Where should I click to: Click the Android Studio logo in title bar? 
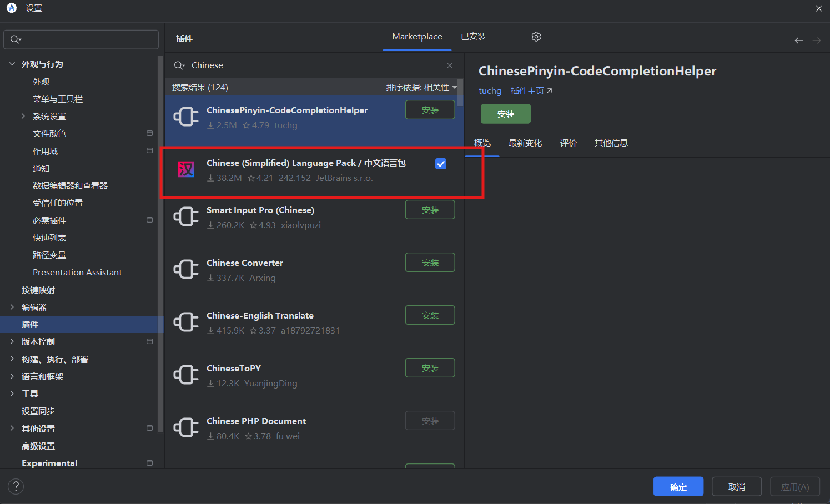tap(11, 8)
